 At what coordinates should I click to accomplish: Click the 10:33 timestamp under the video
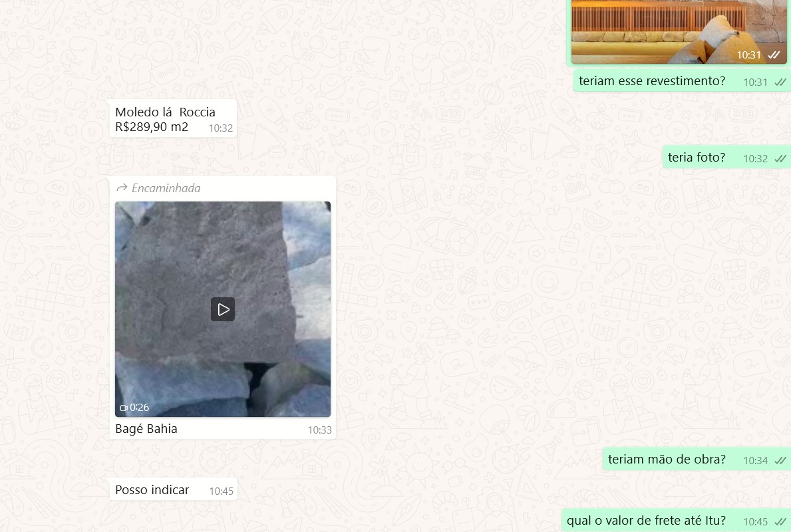[x=319, y=430]
